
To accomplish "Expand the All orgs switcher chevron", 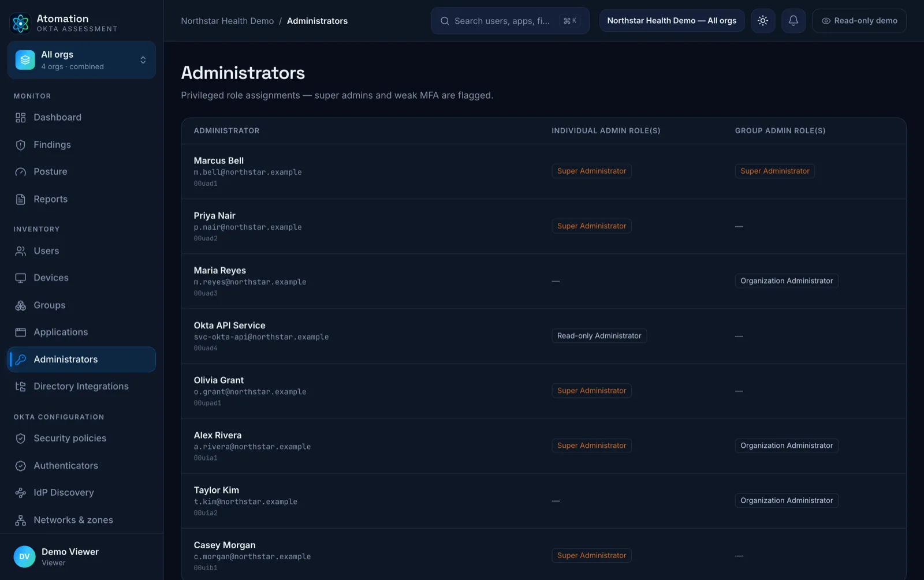I will [143, 60].
